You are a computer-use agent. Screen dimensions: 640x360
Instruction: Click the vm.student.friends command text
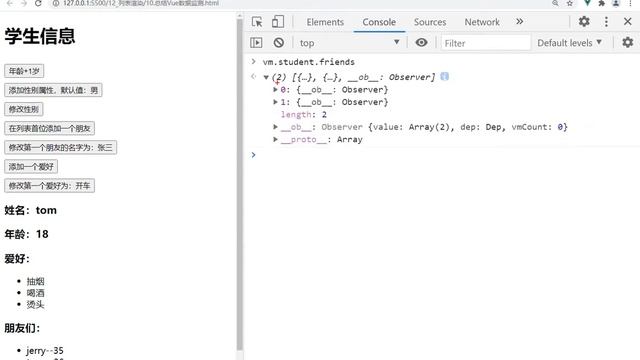[x=309, y=62]
